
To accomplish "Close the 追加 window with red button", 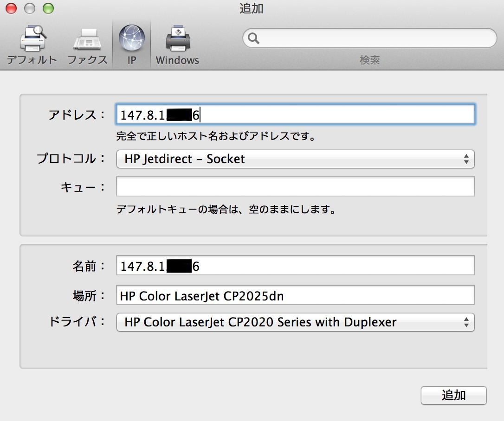I will click(x=11, y=8).
